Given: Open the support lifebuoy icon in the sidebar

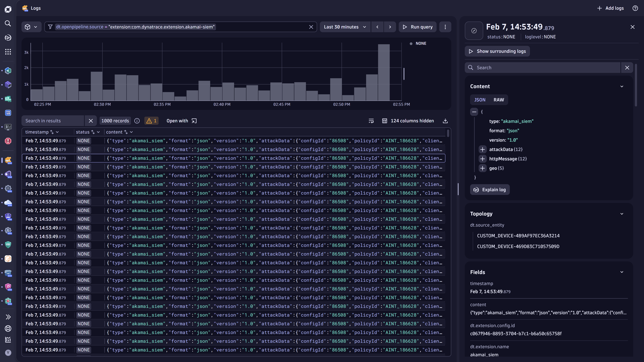Looking at the screenshot, I should click(8, 328).
